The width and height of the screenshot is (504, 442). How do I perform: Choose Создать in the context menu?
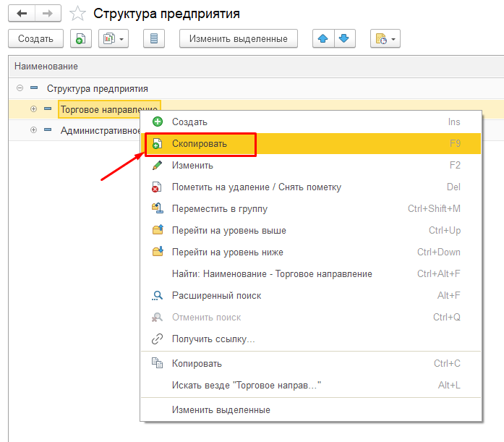[x=311, y=122]
